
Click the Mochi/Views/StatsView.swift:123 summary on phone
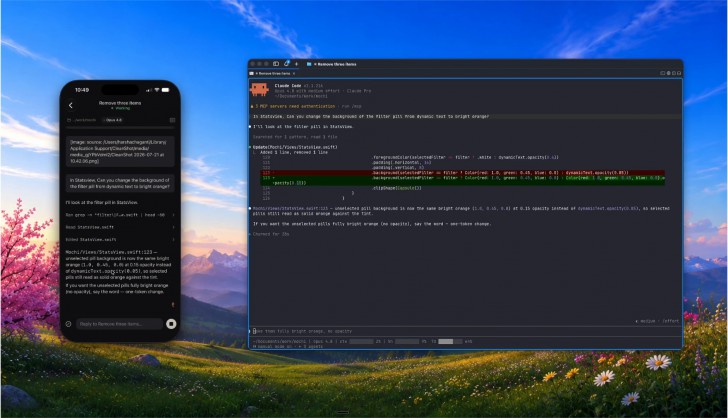pos(119,265)
